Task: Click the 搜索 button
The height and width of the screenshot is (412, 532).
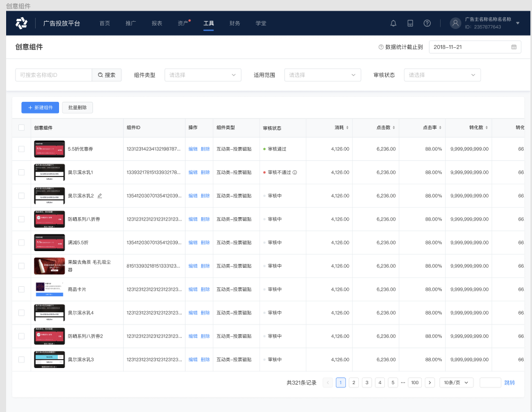Action: pyautogui.click(x=107, y=75)
